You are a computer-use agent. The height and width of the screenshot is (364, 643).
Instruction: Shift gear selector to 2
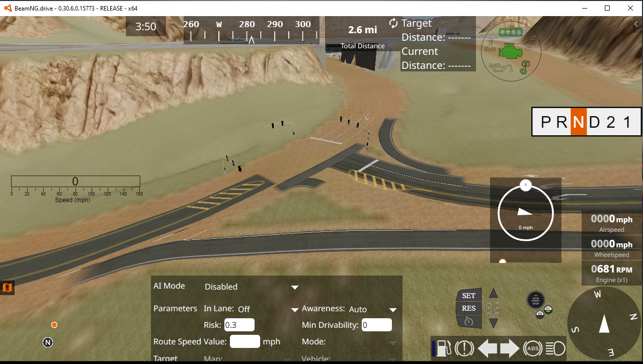611,122
